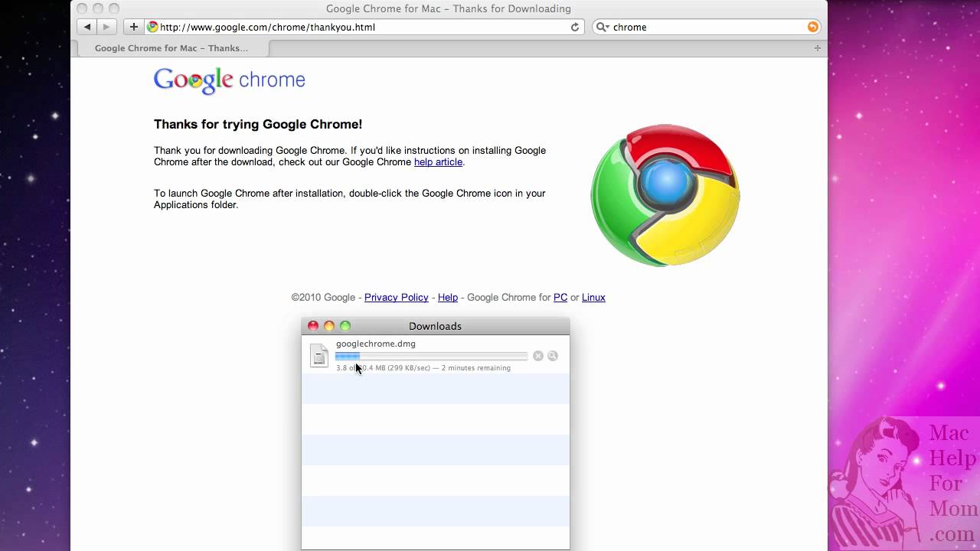Select the Google Chrome for Mac tab
Viewport: 980px width, 551px height.
[171, 48]
